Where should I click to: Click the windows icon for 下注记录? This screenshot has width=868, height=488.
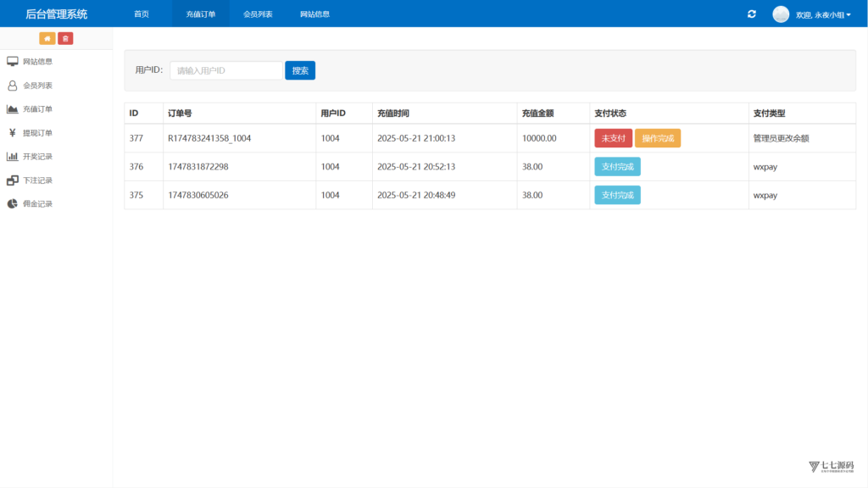pyautogui.click(x=12, y=180)
